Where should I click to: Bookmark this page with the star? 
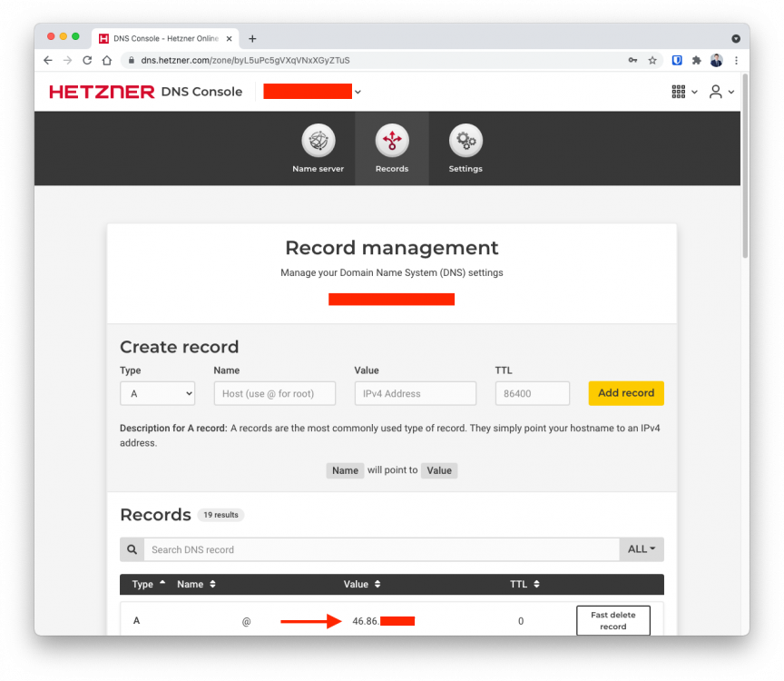652,60
